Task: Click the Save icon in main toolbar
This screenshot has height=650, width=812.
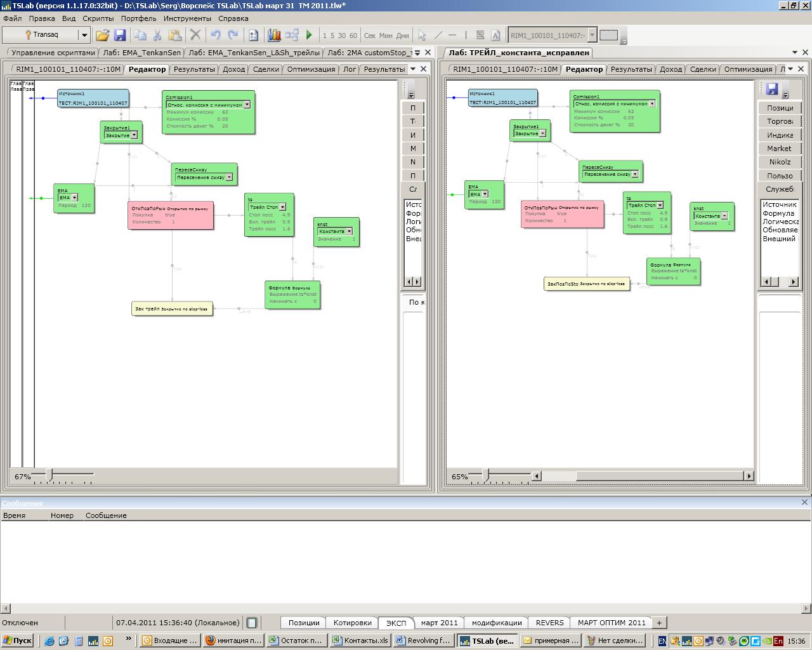Action: tap(120, 36)
